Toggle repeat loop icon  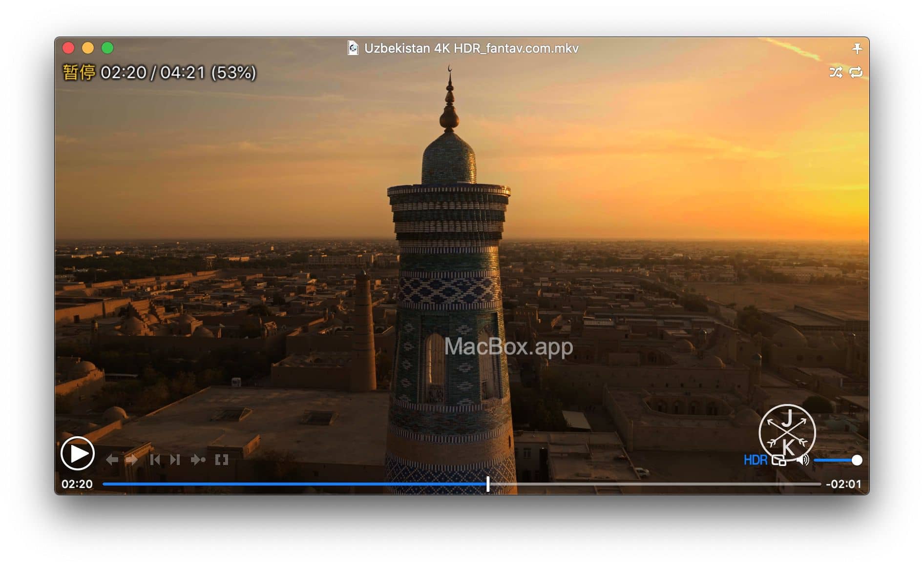coord(856,73)
